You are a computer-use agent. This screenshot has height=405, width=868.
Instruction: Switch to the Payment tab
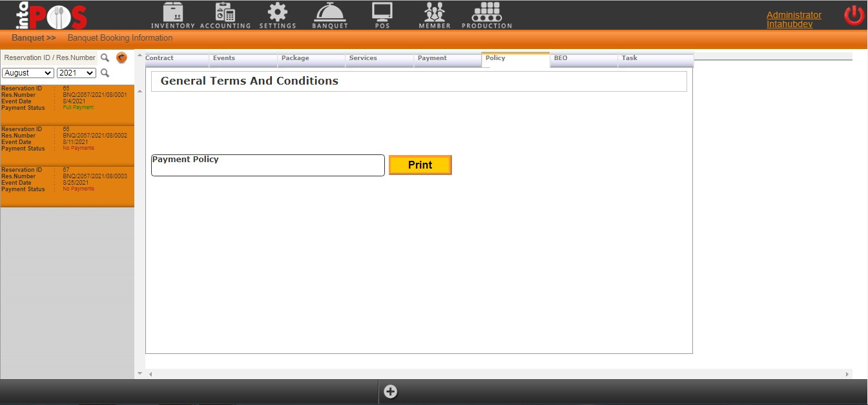(x=447, y=59)
